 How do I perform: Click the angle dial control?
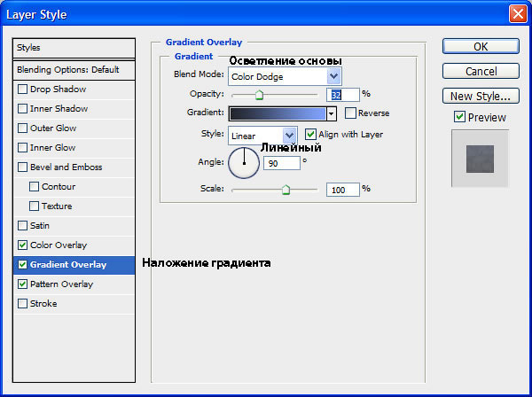point(244,163)
